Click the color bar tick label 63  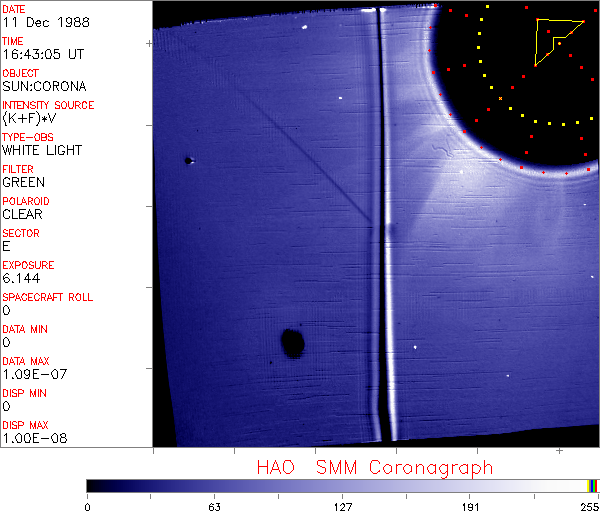coord(214,507)
